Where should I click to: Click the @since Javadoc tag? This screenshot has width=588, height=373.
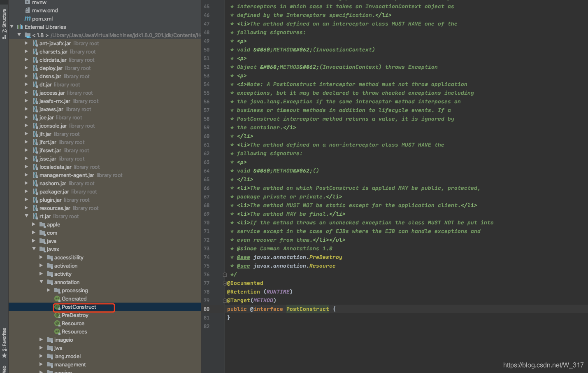point(247,249)
